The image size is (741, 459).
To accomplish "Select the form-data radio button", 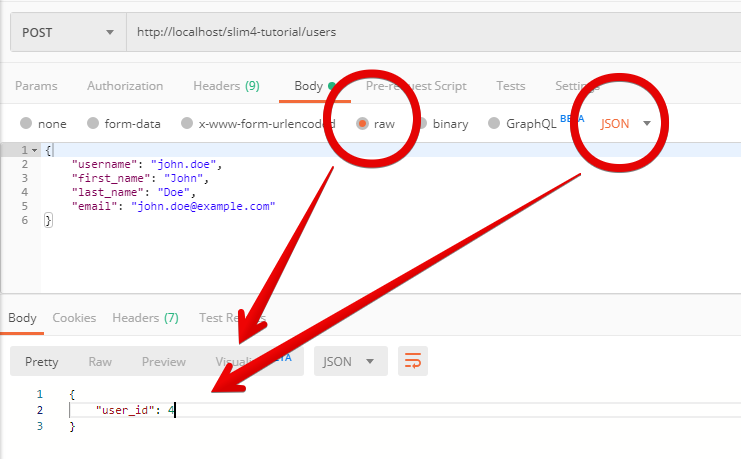I will [x=93, y=124].
